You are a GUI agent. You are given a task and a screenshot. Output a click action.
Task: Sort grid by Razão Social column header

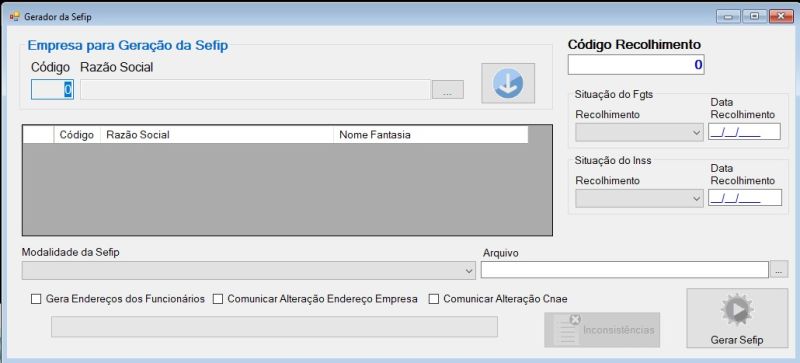coord(217,135)
